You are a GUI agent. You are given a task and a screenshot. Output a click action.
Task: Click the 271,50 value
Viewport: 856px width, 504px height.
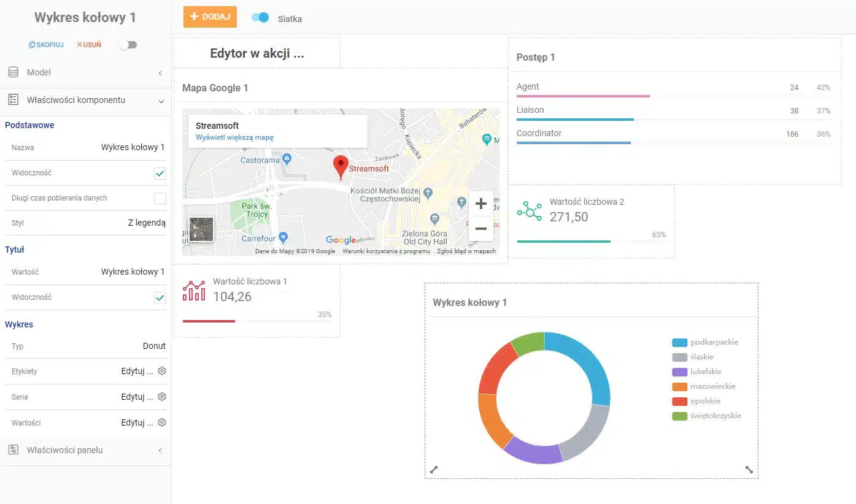569,216
